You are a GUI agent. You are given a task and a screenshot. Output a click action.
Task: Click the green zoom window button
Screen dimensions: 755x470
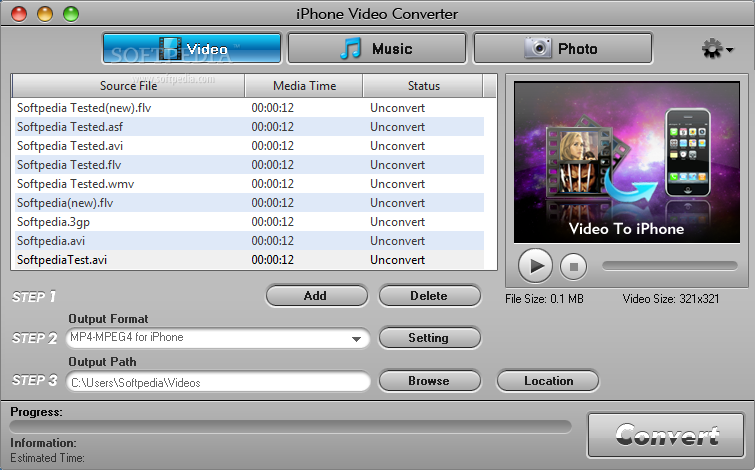pyautogui.click(x=71, y=13)
